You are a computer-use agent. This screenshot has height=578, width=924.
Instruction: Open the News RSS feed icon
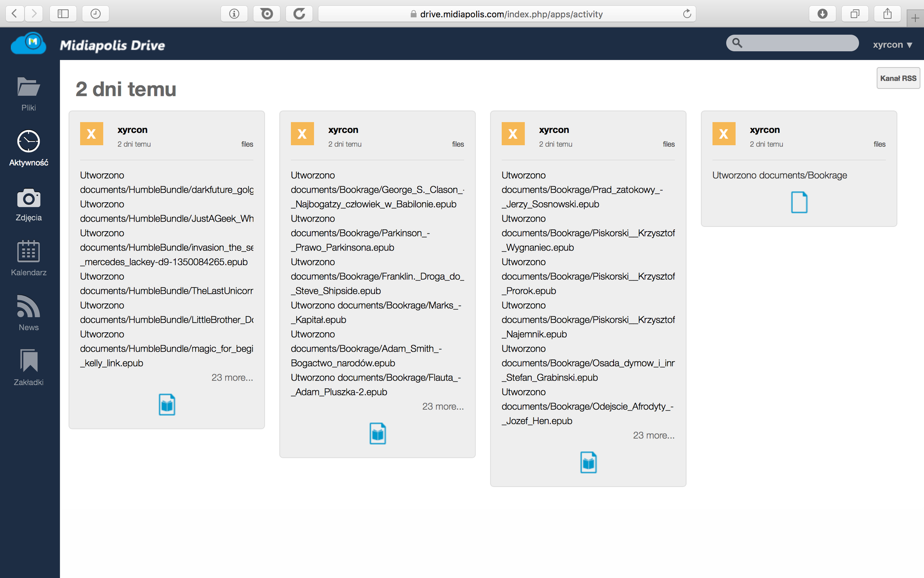(28, 306)
